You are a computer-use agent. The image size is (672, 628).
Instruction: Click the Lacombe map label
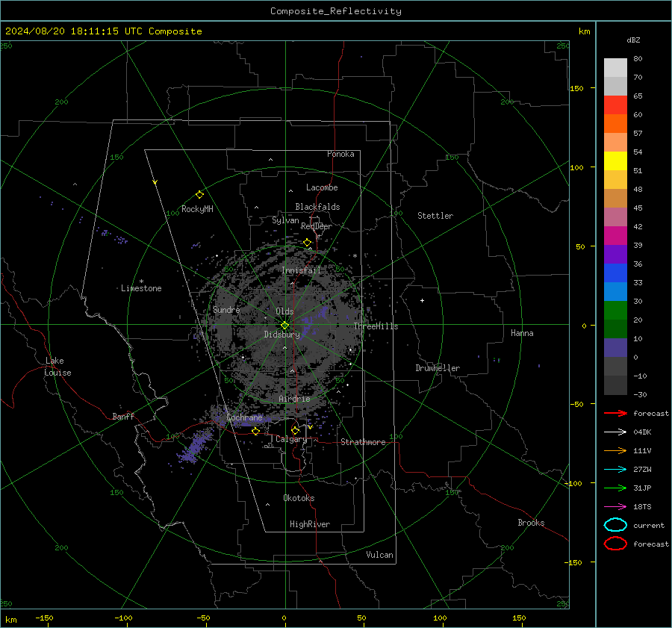[x=322, y=187]
